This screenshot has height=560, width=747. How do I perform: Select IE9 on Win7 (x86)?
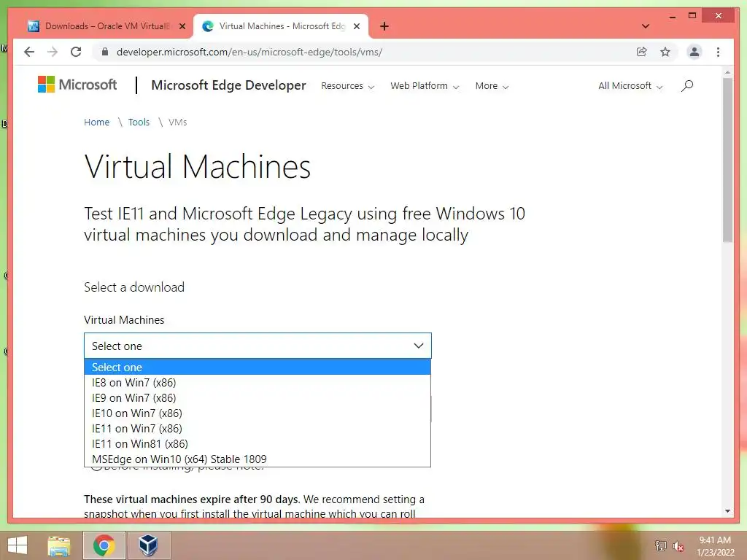click(x=258, y=397)
